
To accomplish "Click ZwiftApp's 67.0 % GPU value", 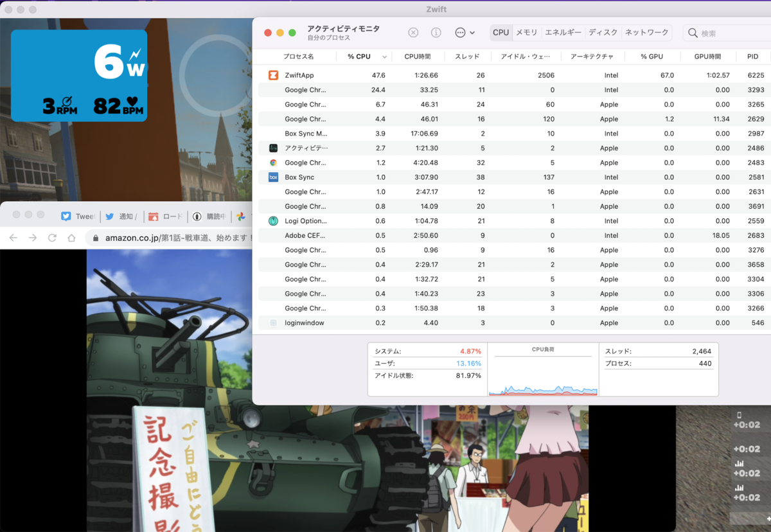I will [667, 75].
